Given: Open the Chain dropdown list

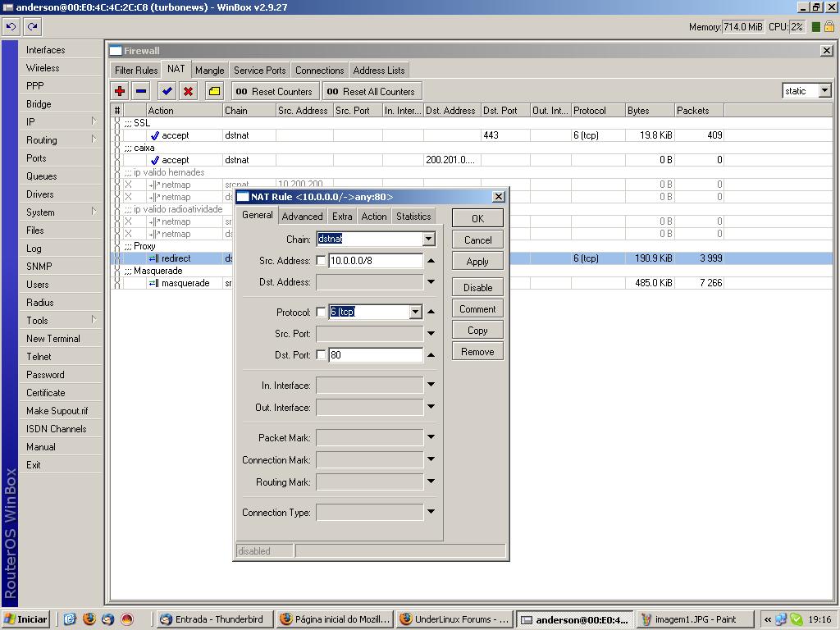Looking at the screenshot, I should [x=428, y=239].
